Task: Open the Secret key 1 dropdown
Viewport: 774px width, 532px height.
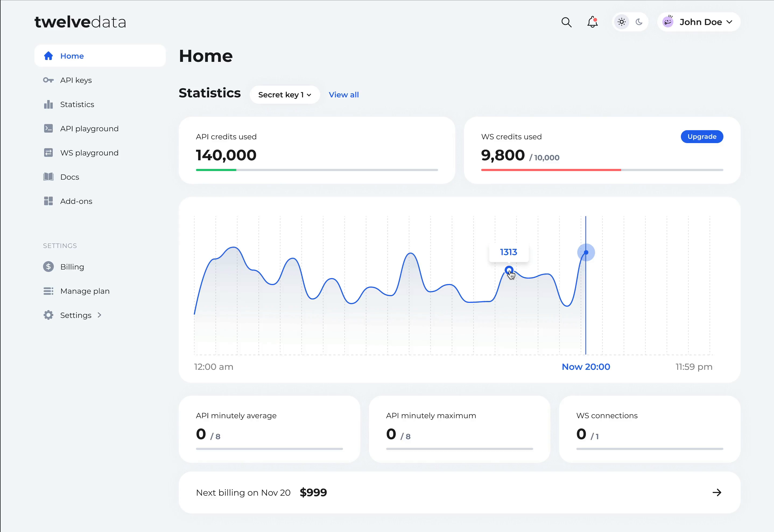Action: pyautogui.click(x=284, y=95)
